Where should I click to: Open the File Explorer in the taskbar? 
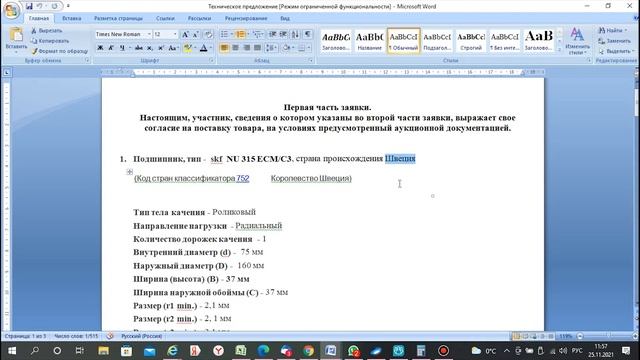click(x=103, y=351)
